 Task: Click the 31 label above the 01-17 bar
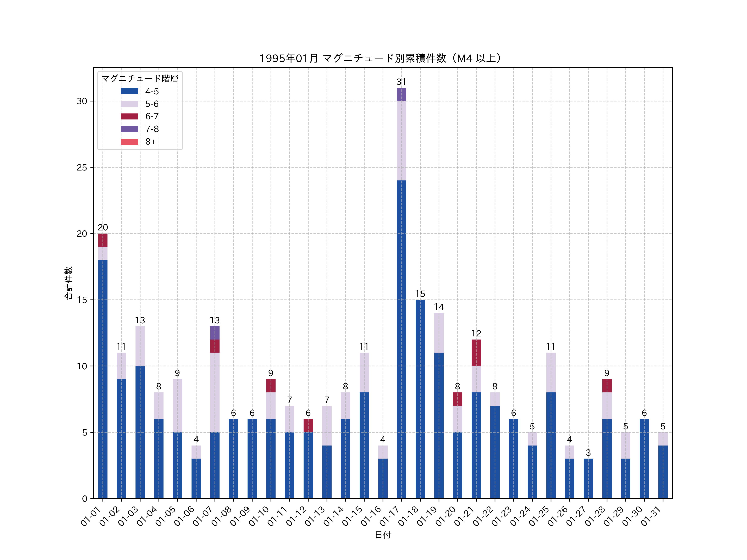point(401,82)
